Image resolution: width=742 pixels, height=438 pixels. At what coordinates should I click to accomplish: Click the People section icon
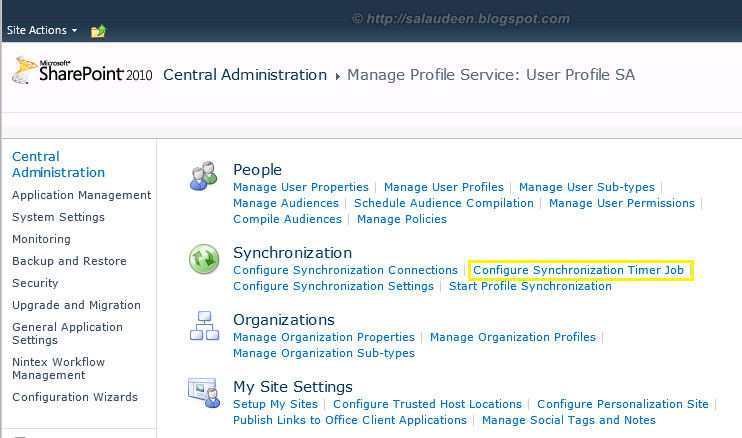204,178
